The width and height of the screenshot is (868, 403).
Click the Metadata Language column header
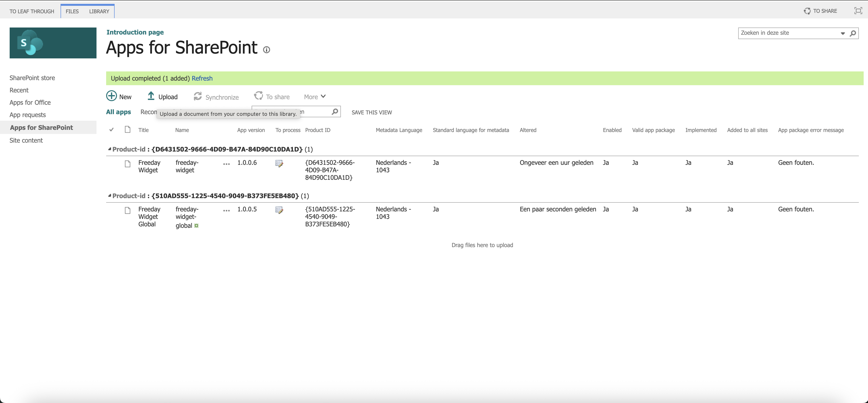tap(399, 130)
